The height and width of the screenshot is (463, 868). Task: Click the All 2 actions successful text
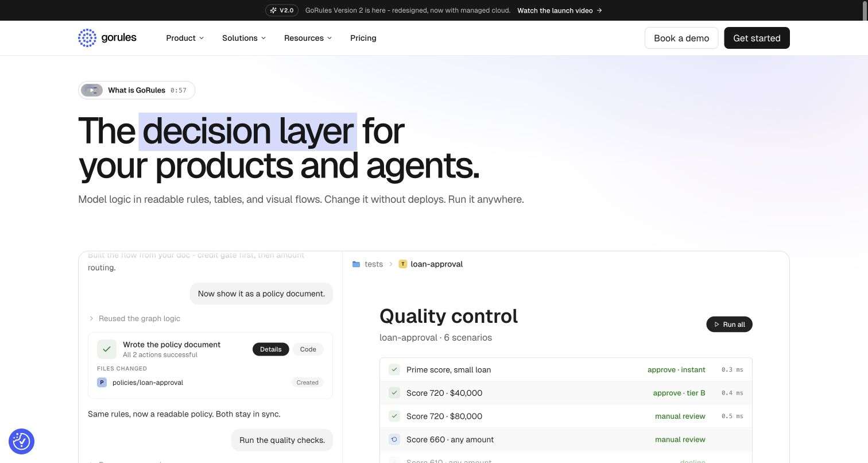[x=160, y=355]
